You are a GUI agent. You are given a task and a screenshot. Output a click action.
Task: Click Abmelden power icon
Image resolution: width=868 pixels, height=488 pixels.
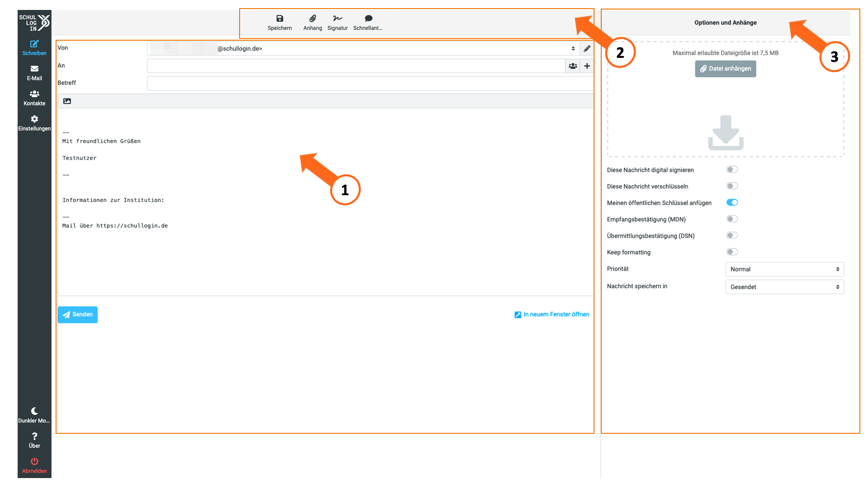(34, 461)
